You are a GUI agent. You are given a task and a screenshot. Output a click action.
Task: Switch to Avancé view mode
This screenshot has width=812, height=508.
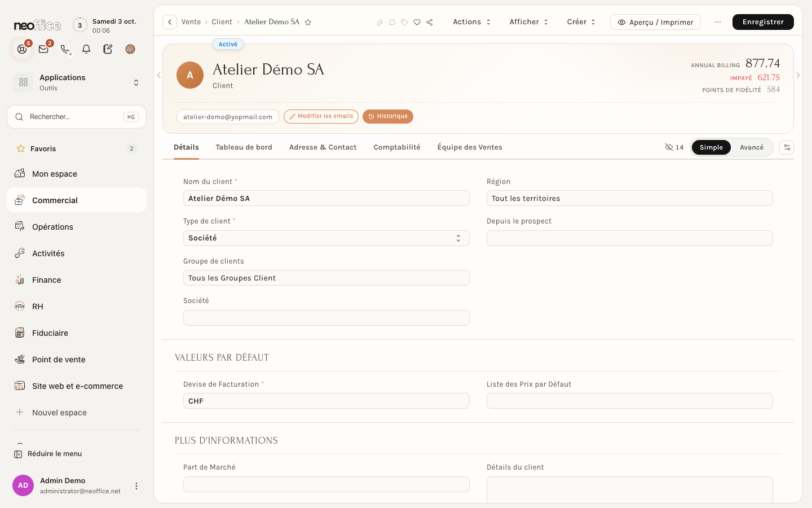coord(752,147)
